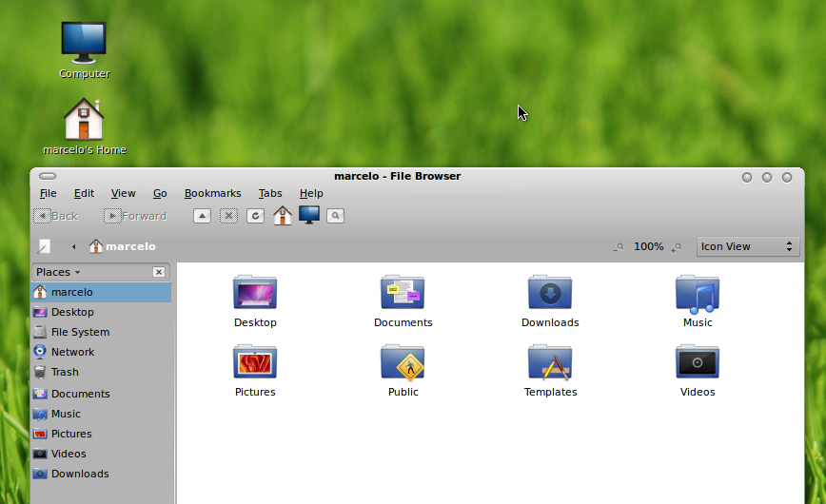Viewport: 826px width, 504px height.
Task: Open the Help menu
Action: point(311,193)
